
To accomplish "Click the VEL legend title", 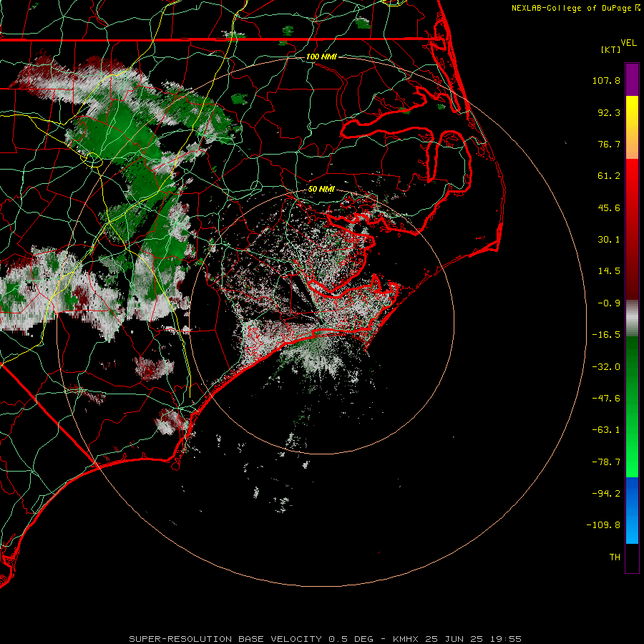I will pyautogui.click(x=628, y=43).
